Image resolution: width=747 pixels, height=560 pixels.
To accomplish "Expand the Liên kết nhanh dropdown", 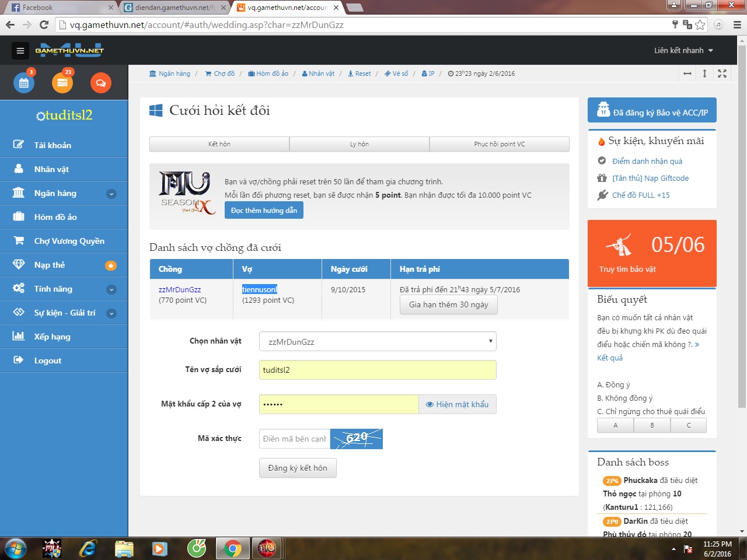I will point(683,51).
